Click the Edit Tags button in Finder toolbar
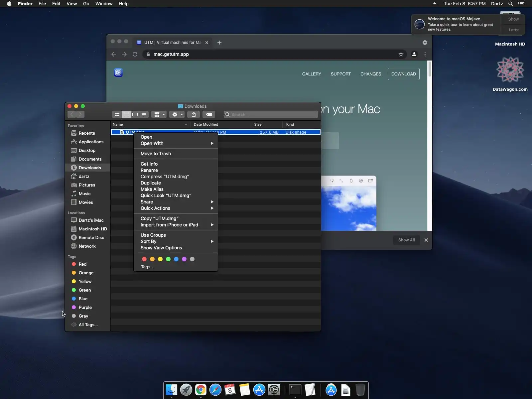This screenshot has width=532, height=399. (209, 114)
